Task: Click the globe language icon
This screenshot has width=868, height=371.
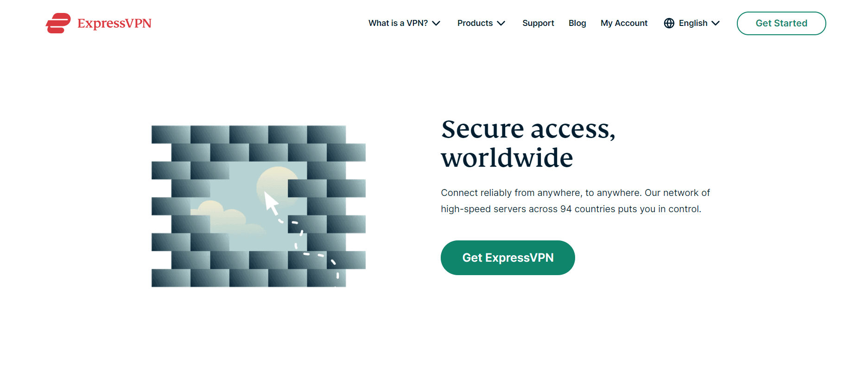Action: point(669,23)
